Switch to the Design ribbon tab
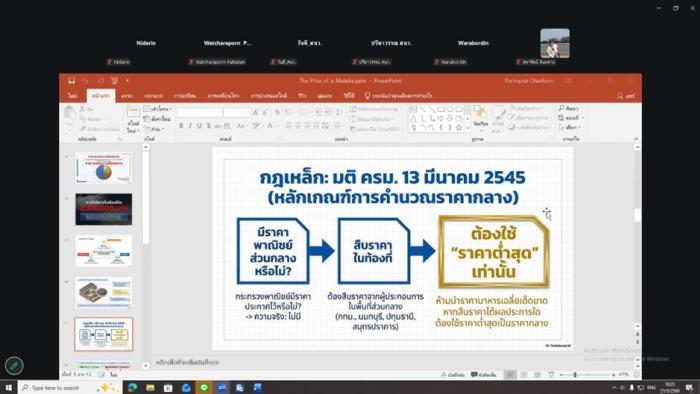The width and height of the screenshot is (700, 394). 153,95
